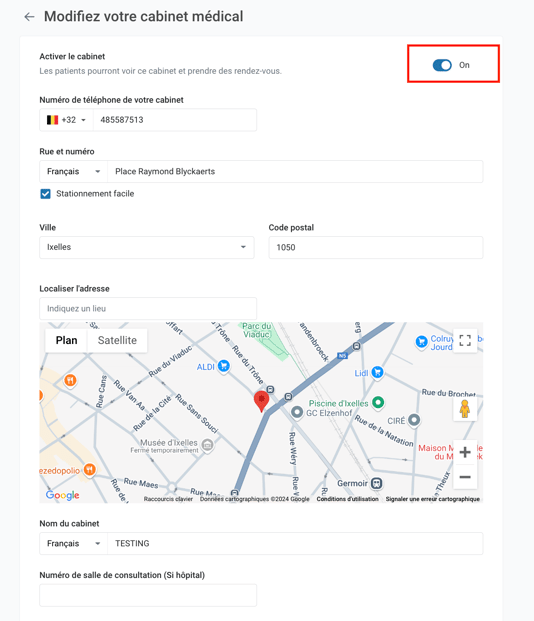This screenshot has height=621, width=534.
Task: Switch the map to the Satellite tab
Action: point(117,341)
